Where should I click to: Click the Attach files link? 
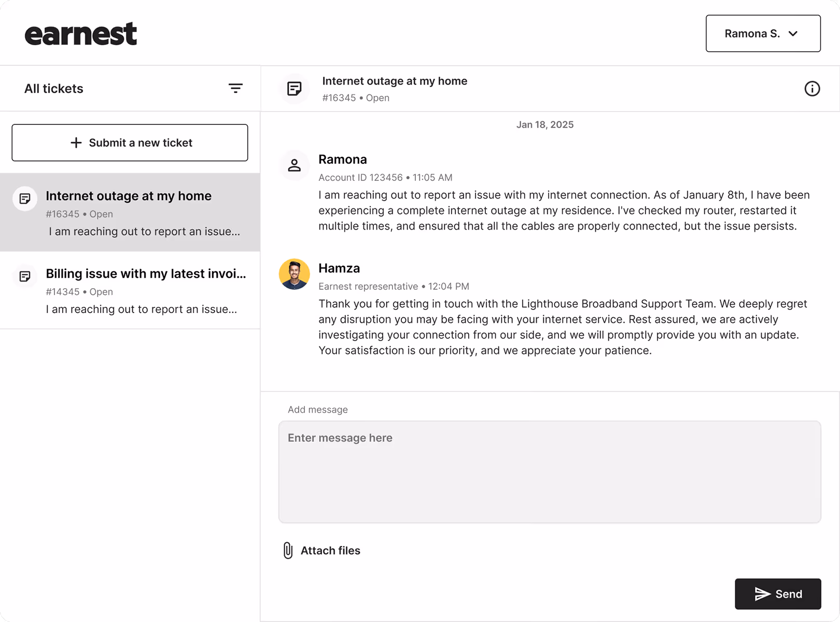(x=330, y=550)
